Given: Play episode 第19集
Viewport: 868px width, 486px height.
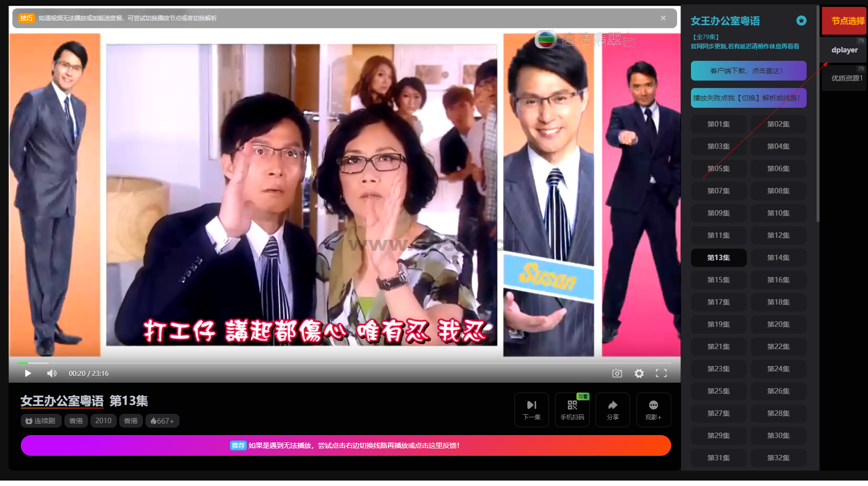Looking at the screenshot, I should pyautogui.click(x=719, y=324).
